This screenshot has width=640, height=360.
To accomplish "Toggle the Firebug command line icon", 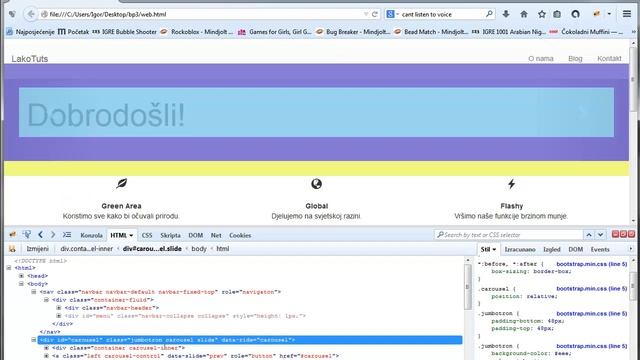I will click(x=67, y=235).
